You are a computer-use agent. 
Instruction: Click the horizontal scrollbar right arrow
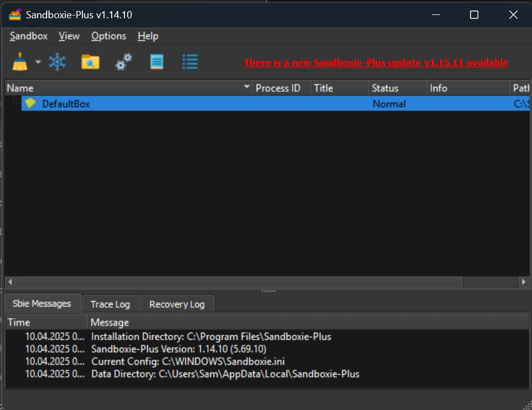pos(524,282)
